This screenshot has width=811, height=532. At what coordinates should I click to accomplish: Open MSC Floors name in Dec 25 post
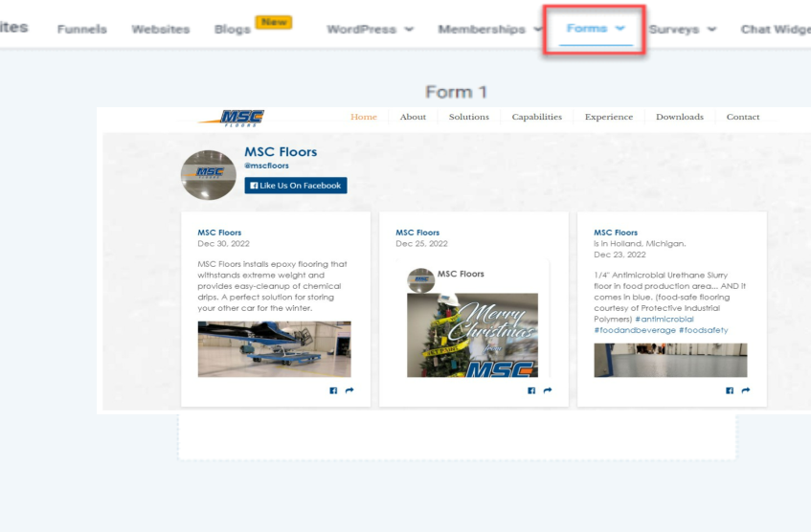417,233
